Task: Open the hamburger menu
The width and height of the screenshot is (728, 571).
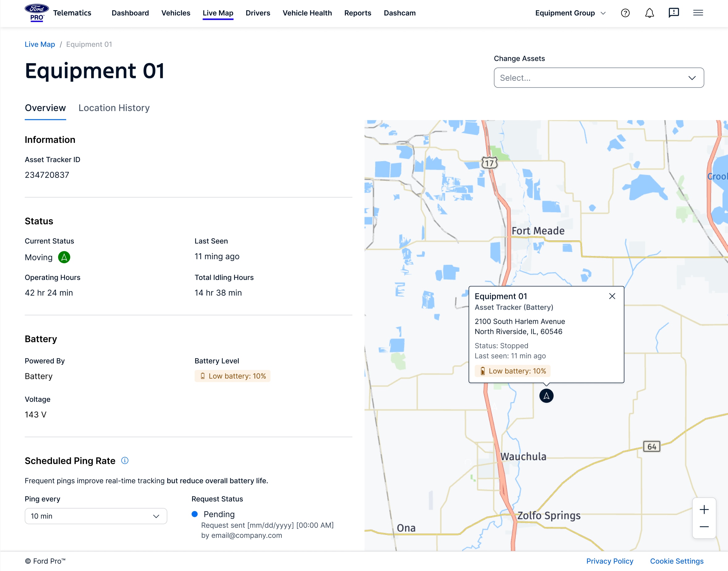Action: (x=698, y=13)
